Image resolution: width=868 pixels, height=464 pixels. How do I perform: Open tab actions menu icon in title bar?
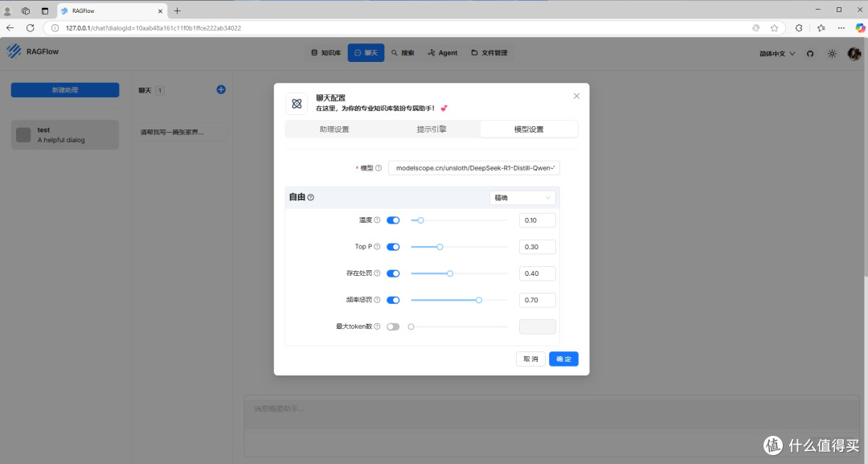coord(45,10)
